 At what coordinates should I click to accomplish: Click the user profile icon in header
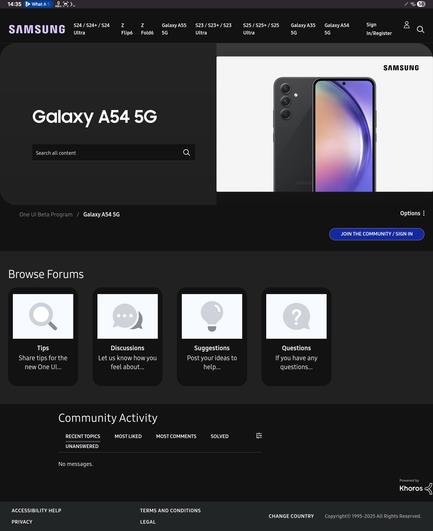(x=407, y=25)
